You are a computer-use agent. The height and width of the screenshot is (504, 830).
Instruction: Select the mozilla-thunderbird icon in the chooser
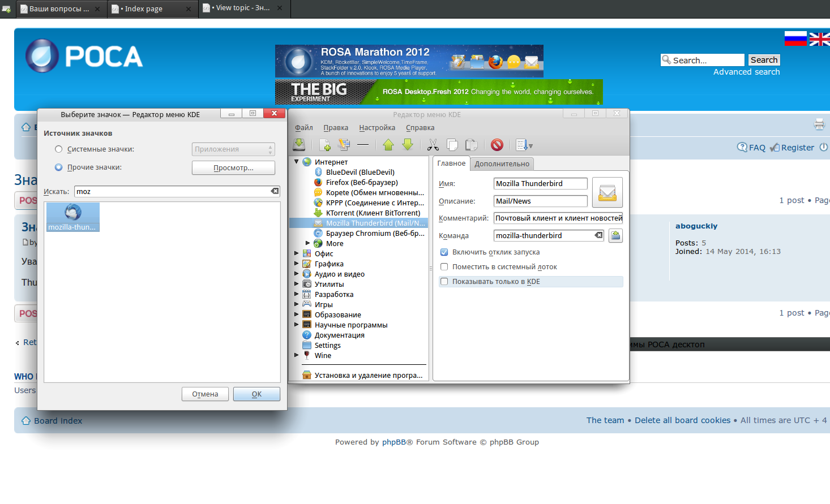coord(72,217)
